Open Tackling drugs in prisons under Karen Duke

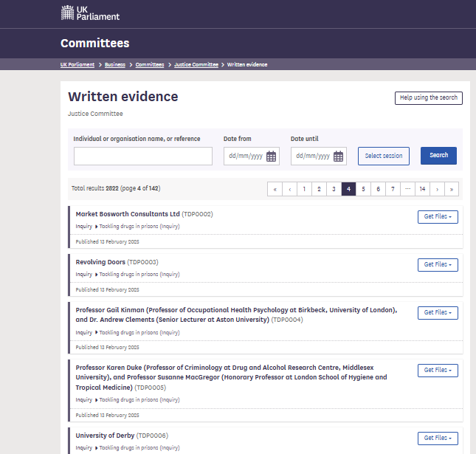pyautogui.click(x=139, y=400)
